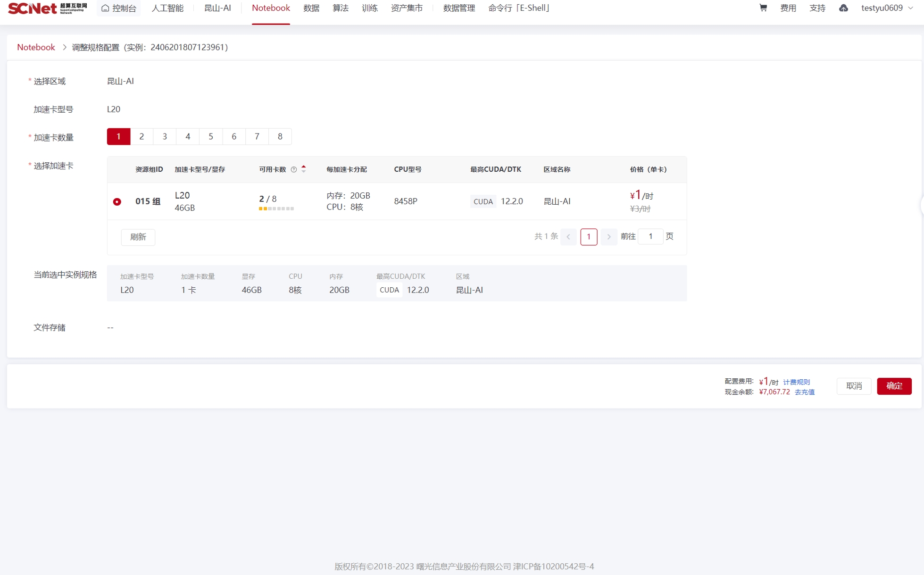Open the 资产集市 tab
Image resolution: width=924 pixels, height=575 pixels.
click(407, 8)
